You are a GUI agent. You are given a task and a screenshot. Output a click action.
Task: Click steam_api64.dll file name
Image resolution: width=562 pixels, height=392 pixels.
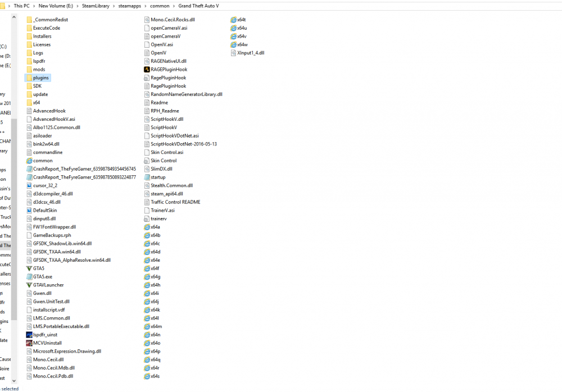tap(167, 194)
